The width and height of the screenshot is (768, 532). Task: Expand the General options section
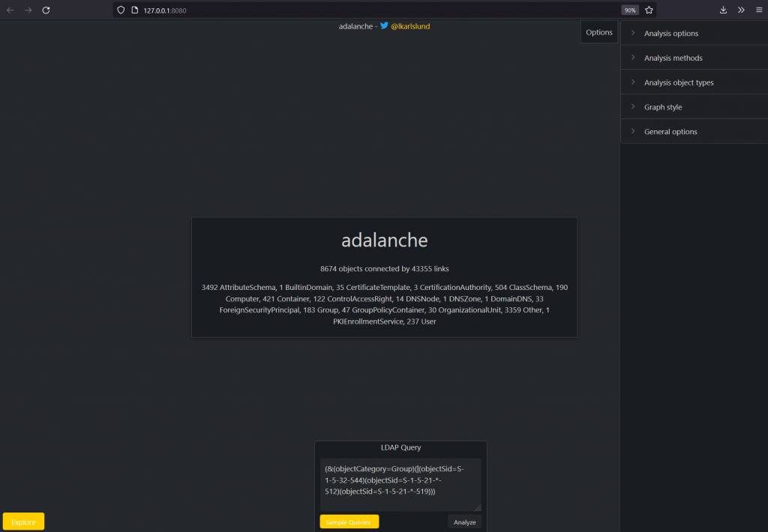coord(694,131)
